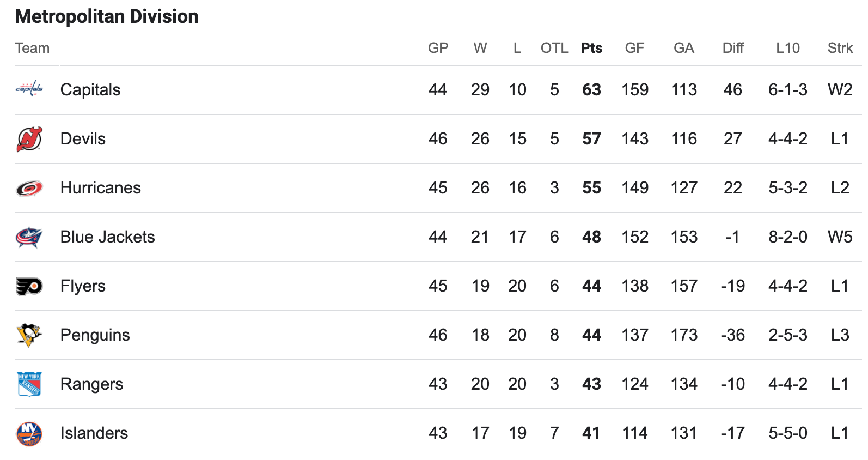The height and width of the screenshot is (460, 868).
Task: Click the Rangers team logo
Action: [29, 384]
